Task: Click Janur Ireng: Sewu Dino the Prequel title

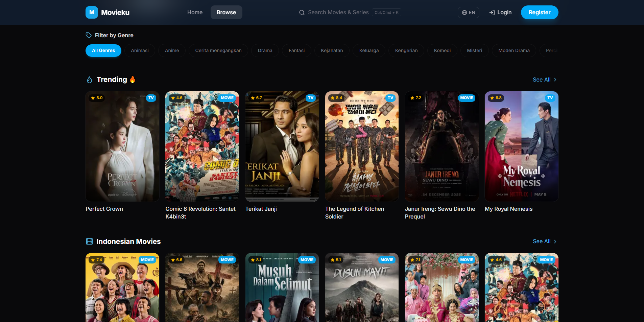Action: pyautogui.click(x=440, y=213)
